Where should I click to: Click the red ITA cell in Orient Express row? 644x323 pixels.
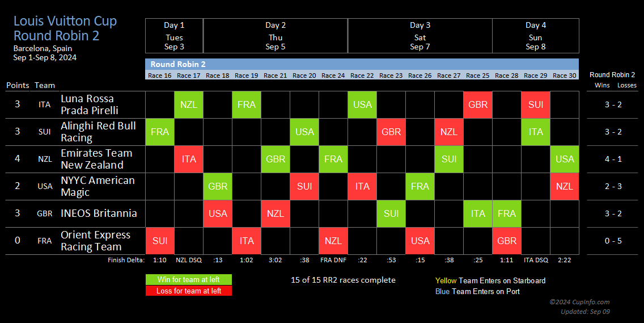pos(247,241)
